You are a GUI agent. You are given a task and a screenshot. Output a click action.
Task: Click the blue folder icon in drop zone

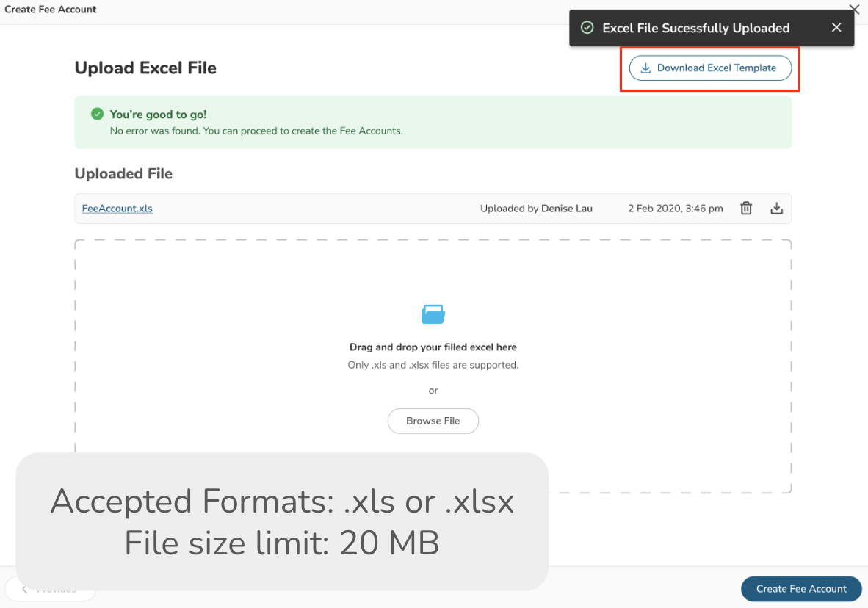(x=433, y=314)
